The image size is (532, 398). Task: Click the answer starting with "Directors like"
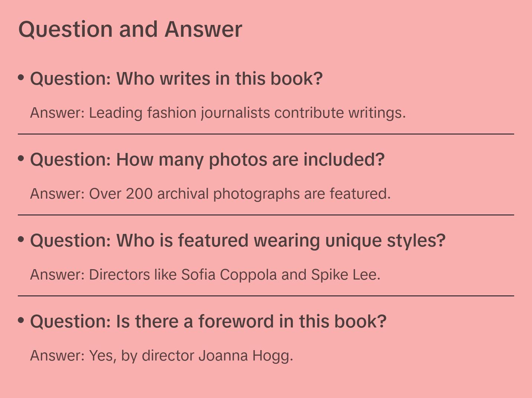coord(205,275)
